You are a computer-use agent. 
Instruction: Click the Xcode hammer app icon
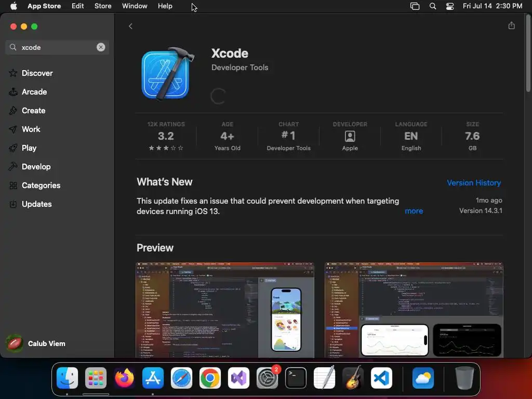[x=168, y=74]
